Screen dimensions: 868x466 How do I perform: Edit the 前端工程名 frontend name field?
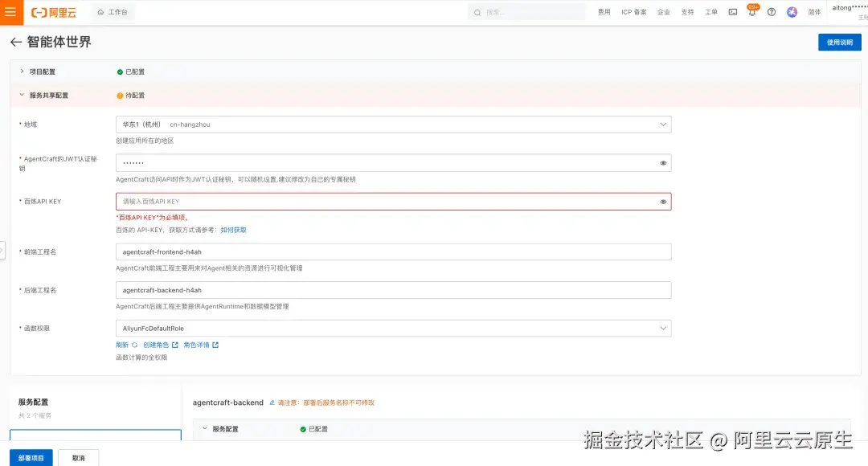pos(394,251)
